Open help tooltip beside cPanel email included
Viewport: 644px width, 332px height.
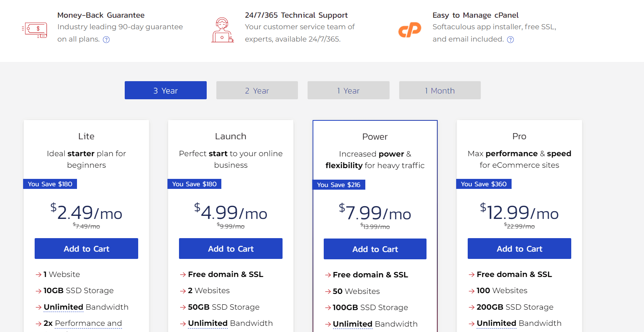(x=510, y=40)
